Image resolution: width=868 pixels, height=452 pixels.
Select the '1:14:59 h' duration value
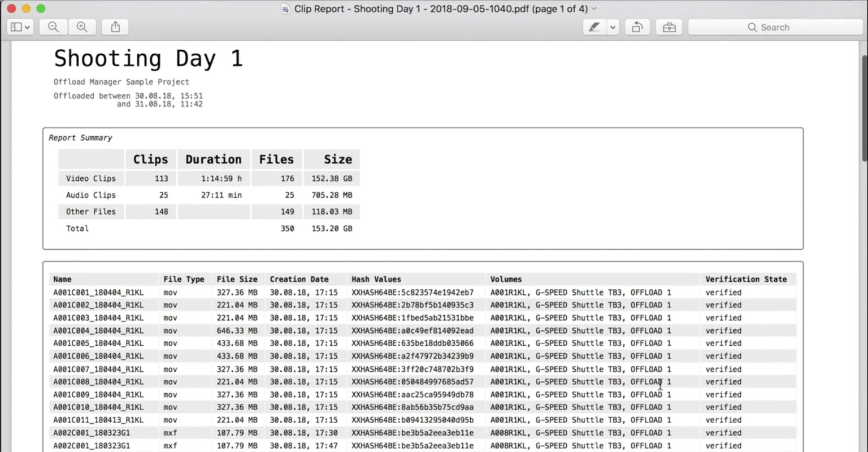pyautogui.click(x=221, y=179)
